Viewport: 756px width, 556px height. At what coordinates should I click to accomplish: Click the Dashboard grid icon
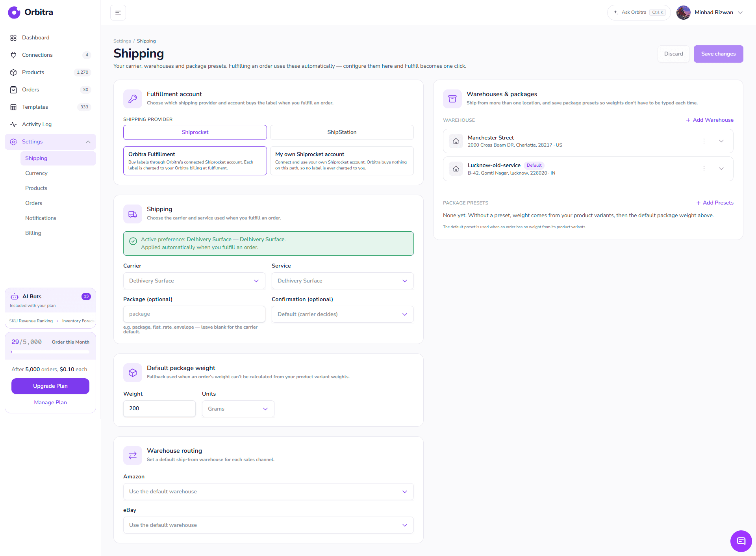(x=13, y=38)
